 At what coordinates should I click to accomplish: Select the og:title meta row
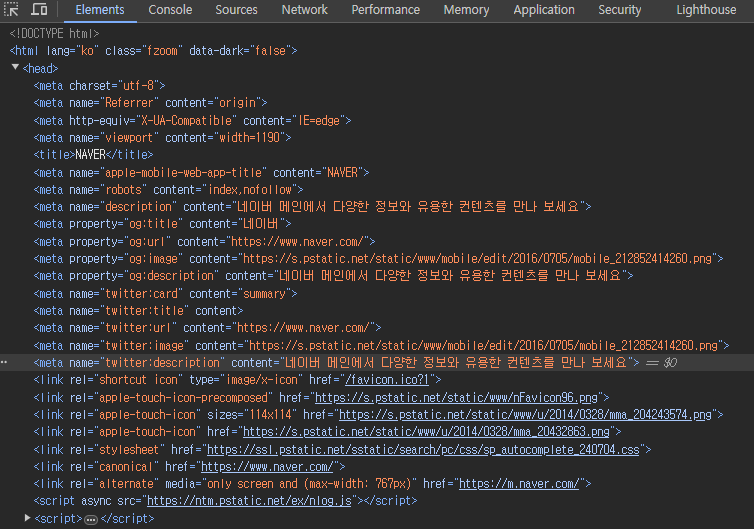[x=163, y=224]
